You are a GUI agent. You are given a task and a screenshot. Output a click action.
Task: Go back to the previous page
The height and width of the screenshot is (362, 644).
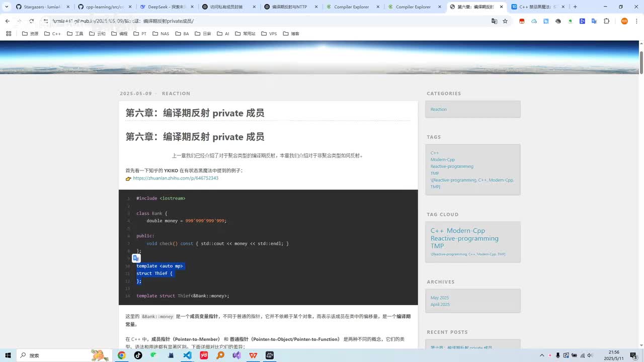point(7,21)
